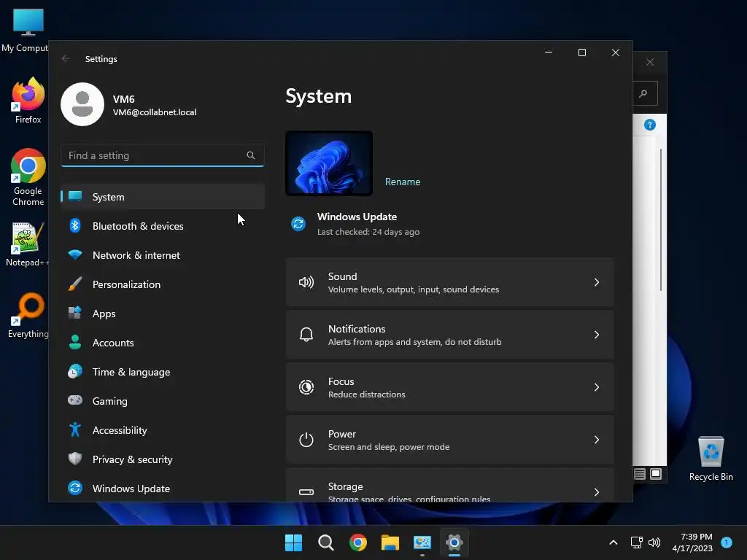
Task: Click the Time & language clock icon
Action: coord(75,371)
